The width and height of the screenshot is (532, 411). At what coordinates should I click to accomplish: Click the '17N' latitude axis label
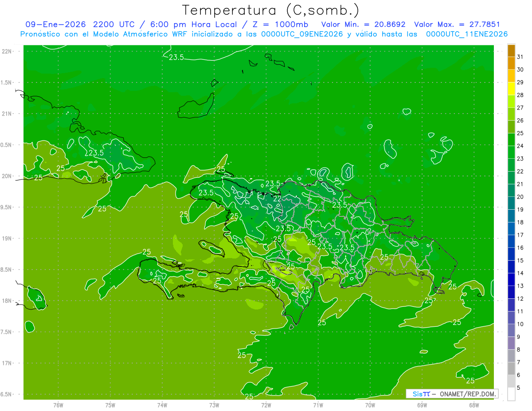coord(7,363)
